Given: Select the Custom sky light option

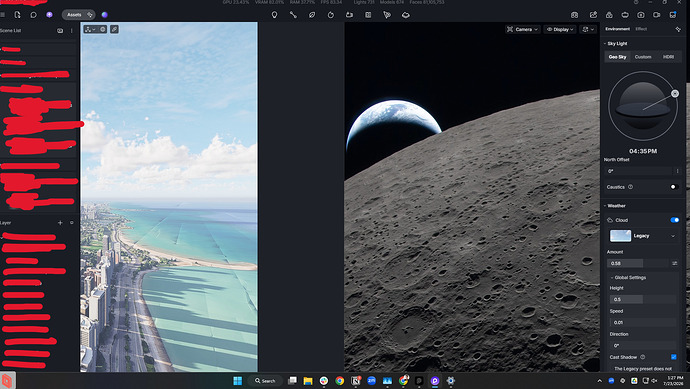Looking at the screenshot, I should click(643, 57).
